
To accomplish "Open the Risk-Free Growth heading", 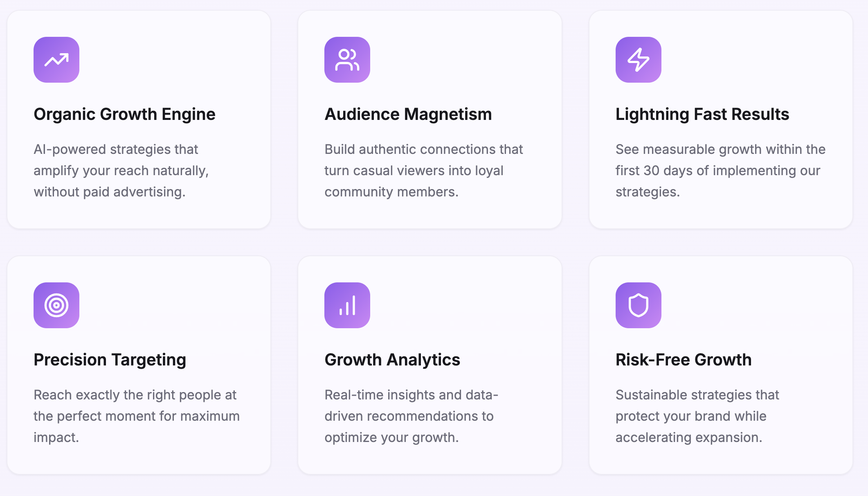I will [x=683, y=360].
